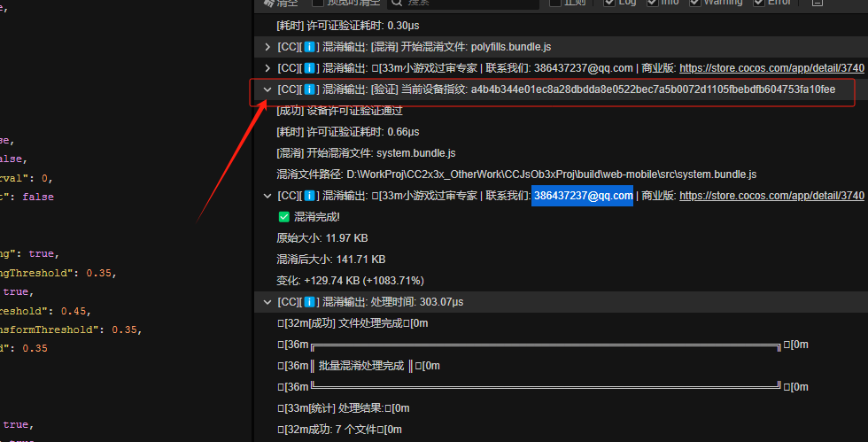Click the 原始大小: 11.97 KB line
The height and width of the screenshot is (442, 868).
click(x=322, y=238)
